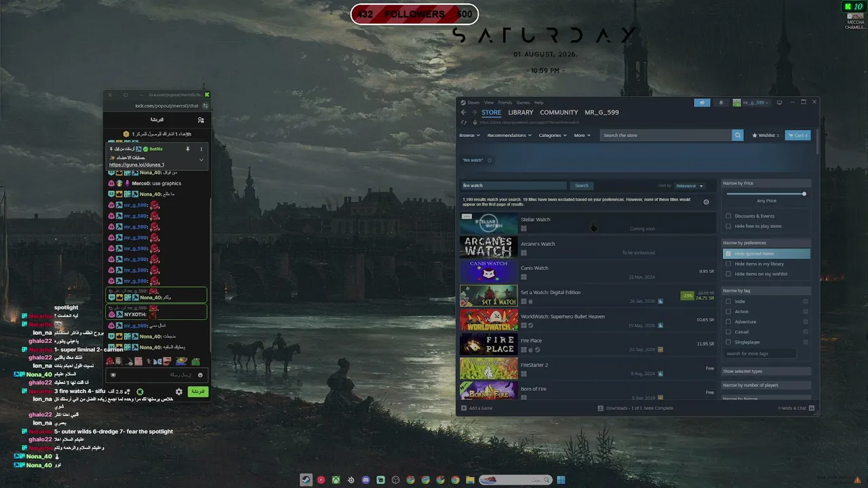The image size is (868, 488).
Task: Click the green send chat button in Kick
Action: point(197,392)
